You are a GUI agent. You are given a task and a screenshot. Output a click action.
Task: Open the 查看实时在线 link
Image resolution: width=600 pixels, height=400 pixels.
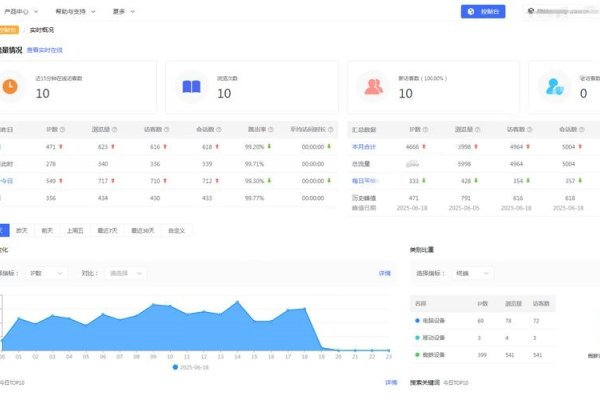click(x=44, y=50)
